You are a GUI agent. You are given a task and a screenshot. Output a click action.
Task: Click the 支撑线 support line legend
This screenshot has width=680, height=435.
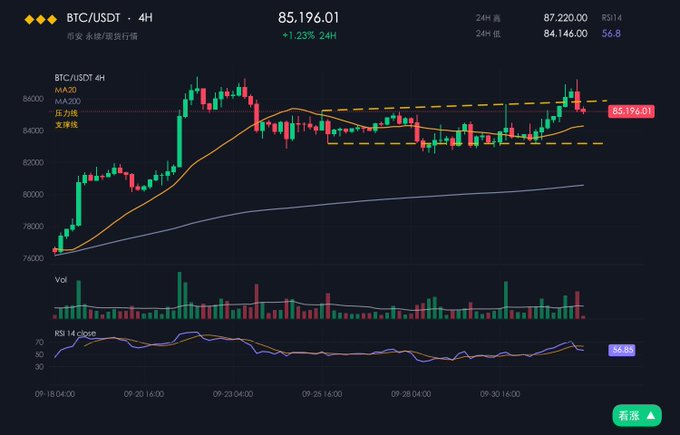coord(66,125)
